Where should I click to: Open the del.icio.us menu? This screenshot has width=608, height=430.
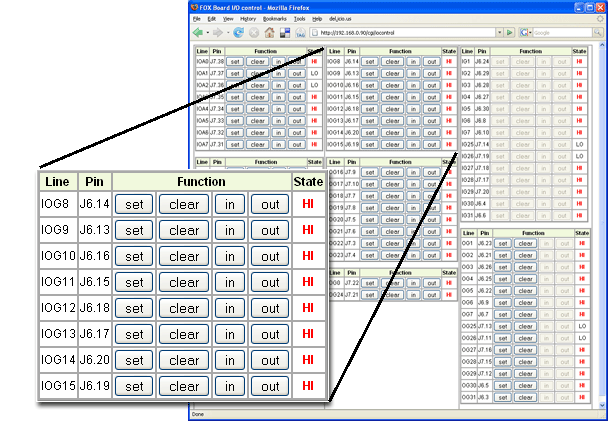(x=340, y=19)
